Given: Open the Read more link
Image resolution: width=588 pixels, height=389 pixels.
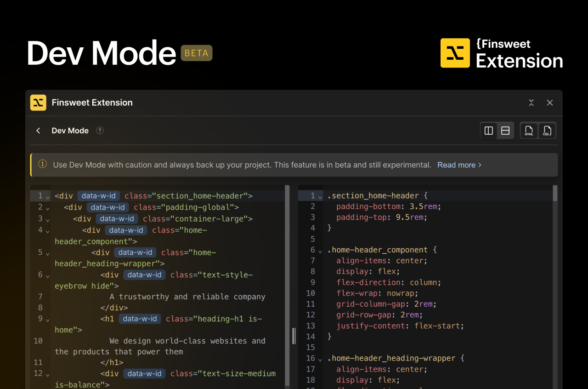Looking at the screenshot, I should (x=457, y=165).
